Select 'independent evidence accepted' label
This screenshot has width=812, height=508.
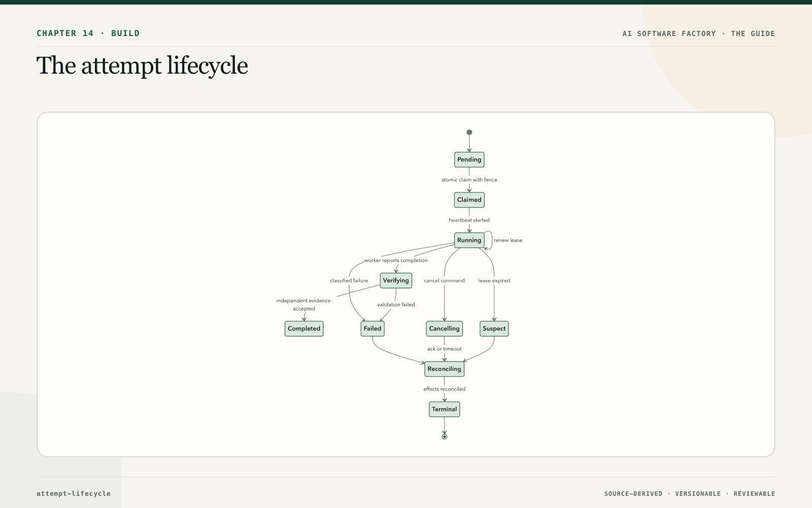click(x=303, y=305)
